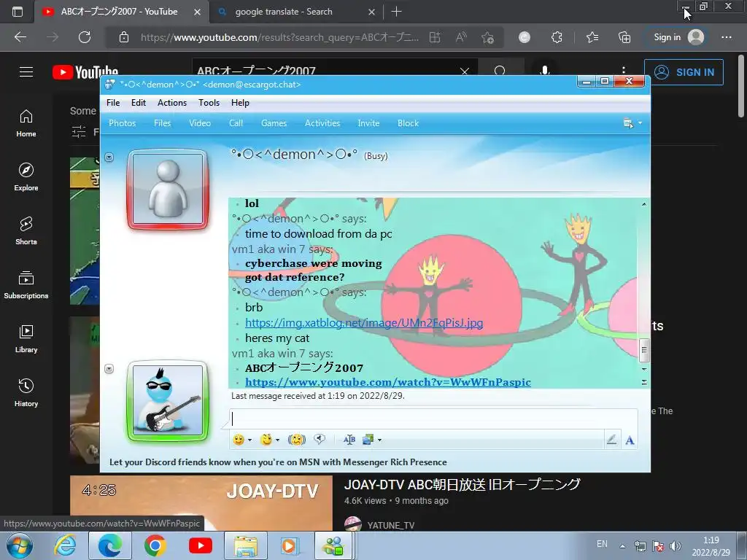Open the JOAY-DTV ABC朝日放送 video title

click(462, 484)
